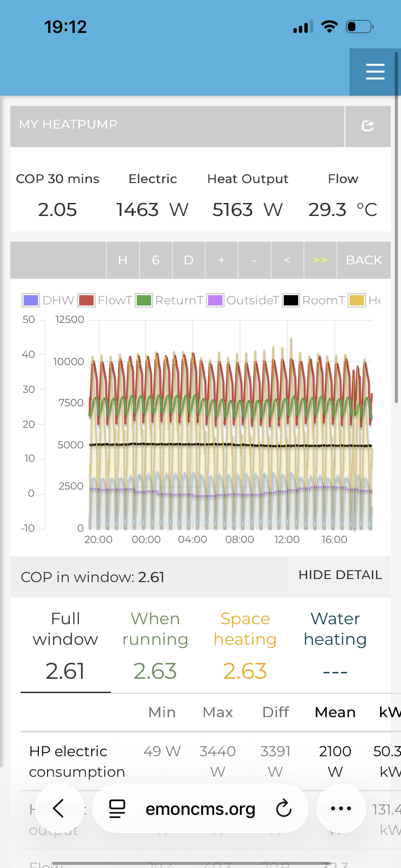This screenshot has height=868, width=401.
Task: Set graph range to hour with H
Action: tap(123, 260)
